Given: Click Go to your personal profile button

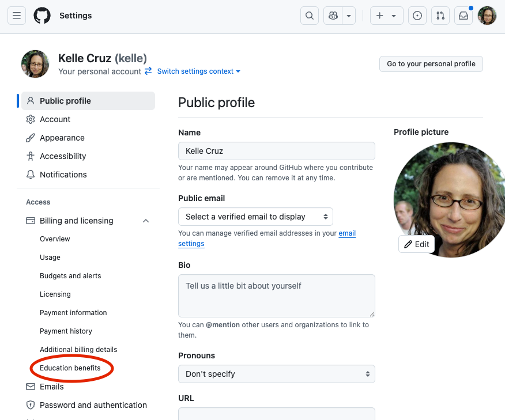Looking at the screenshot, I should [431, 64].
